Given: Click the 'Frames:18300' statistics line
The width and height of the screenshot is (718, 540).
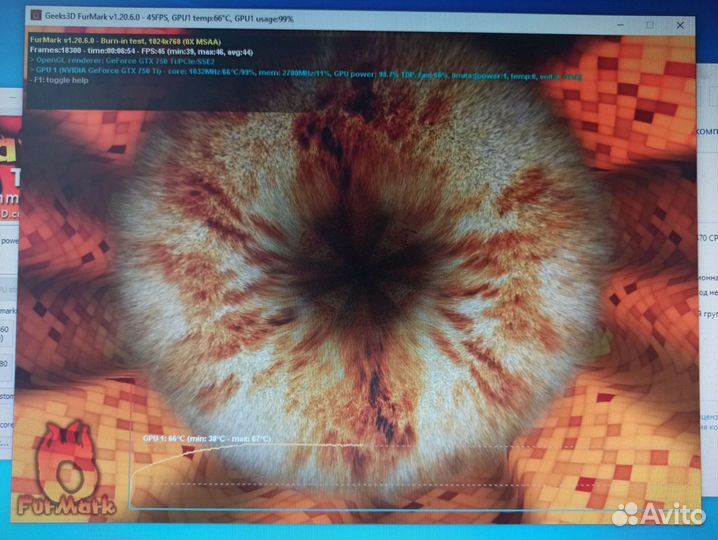Looking at the screenshot, I should pyautogui.click(x=141, y=51).
